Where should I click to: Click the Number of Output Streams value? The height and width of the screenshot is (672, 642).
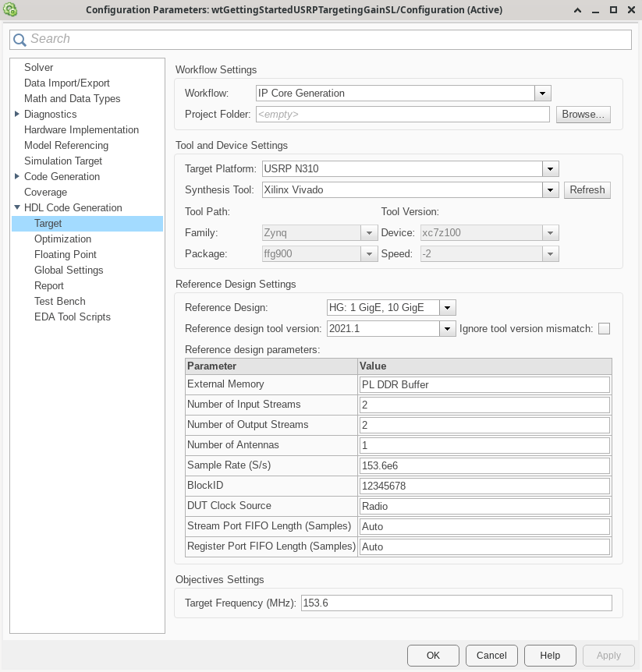point(484,425)
